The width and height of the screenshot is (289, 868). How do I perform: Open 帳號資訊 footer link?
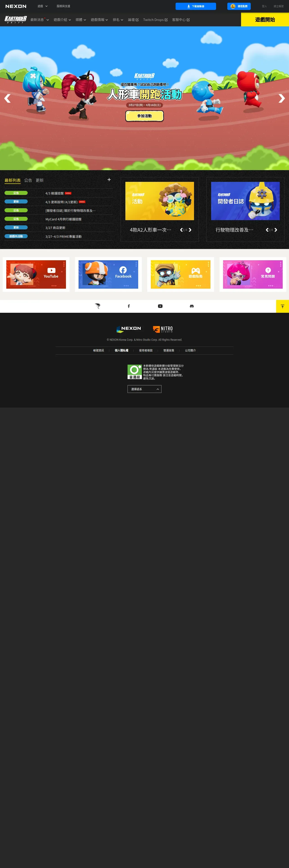[99, 350]
